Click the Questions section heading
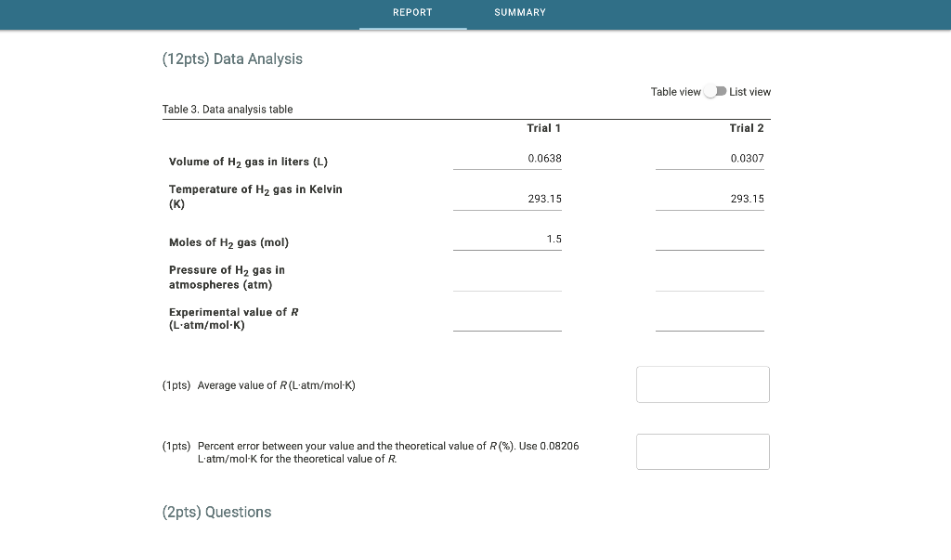The image size is (951, 560). click(216, 512)
